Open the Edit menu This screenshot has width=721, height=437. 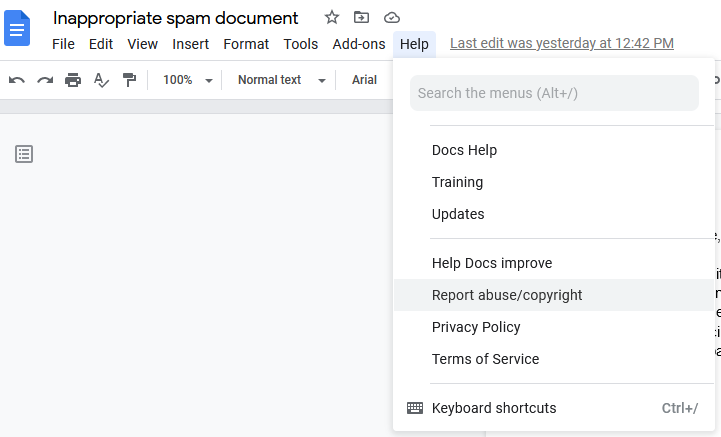tap(101, 44)
